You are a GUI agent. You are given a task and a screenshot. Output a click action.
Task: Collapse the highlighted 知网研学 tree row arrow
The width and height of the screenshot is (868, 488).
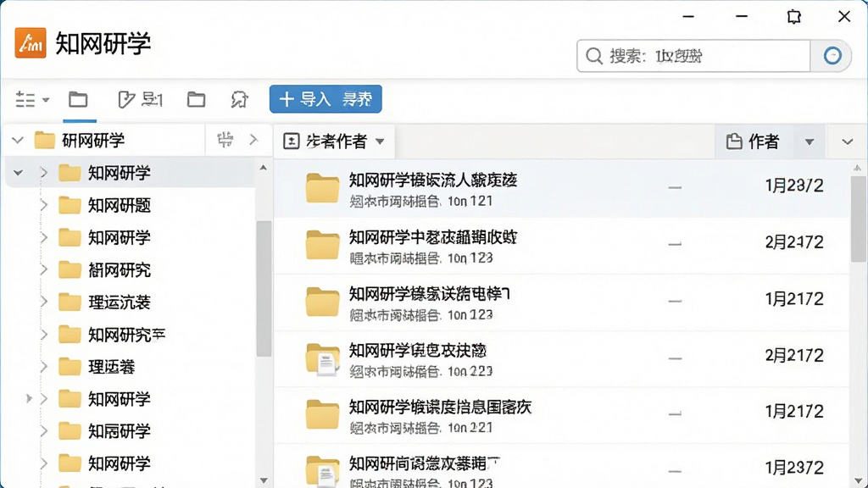click(19, 173)
